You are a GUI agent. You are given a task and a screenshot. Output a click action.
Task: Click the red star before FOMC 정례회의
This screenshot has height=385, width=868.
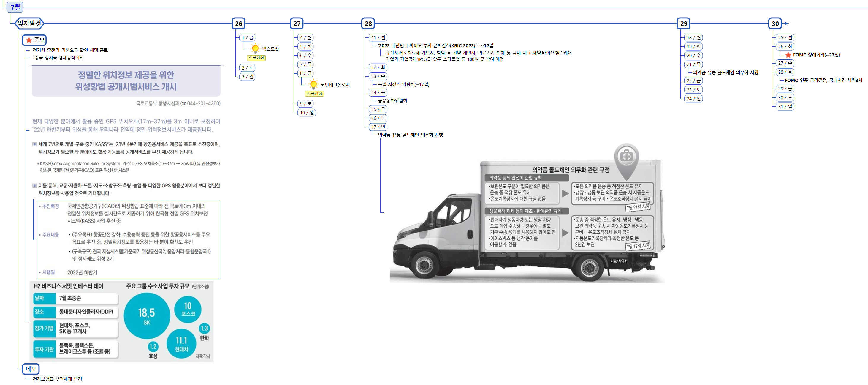788,55
